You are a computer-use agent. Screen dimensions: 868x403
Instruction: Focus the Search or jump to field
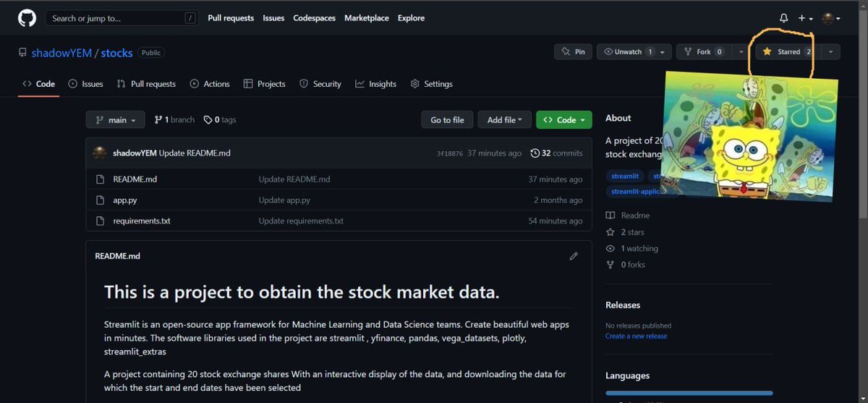click(x=122, y=18)
